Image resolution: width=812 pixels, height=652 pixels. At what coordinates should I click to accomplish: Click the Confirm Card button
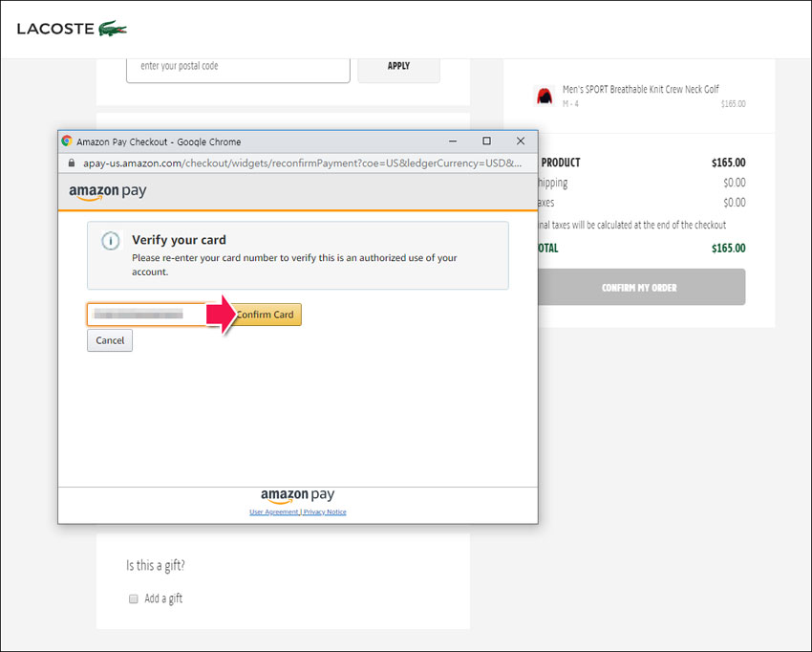pos(265,315)
